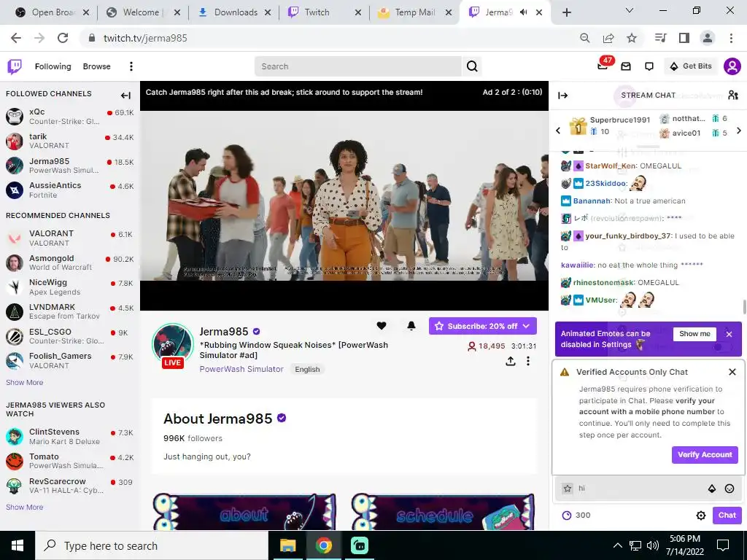Open ClintStevens channel in sidebar

69,436
